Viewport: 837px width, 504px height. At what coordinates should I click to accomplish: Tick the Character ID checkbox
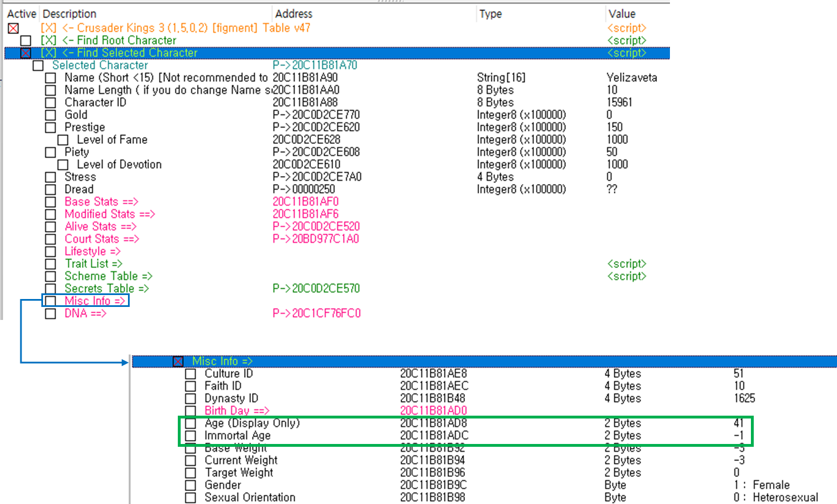pos(50,103)
